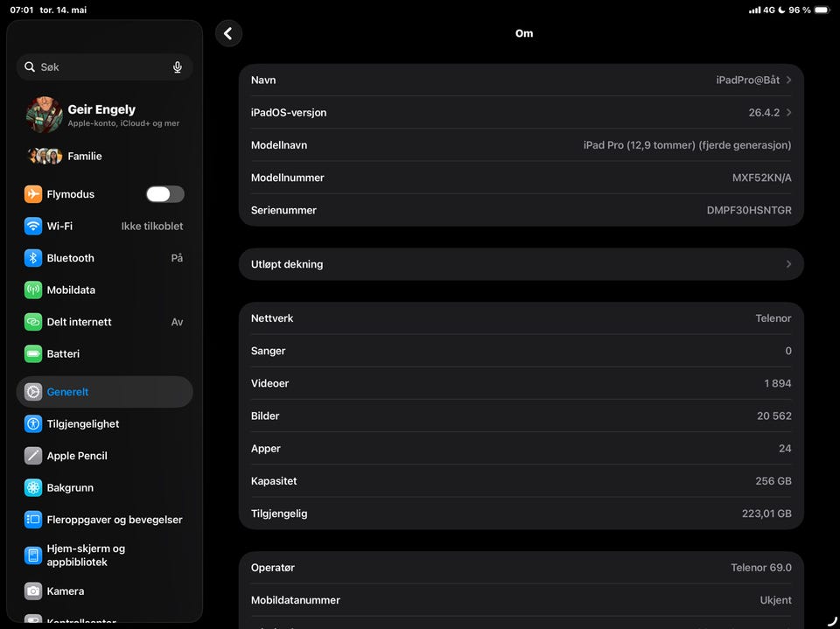Select Generelt in sidebar
Viewport: 840px width, 629px height.
pyautogui.click(x=104, y=392)
